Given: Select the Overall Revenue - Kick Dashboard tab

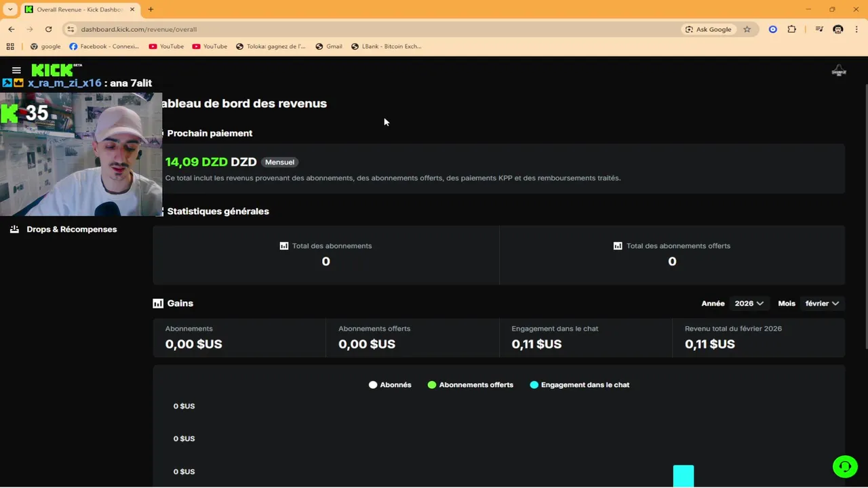Looking at the screenshot, I should pos(81,9).
